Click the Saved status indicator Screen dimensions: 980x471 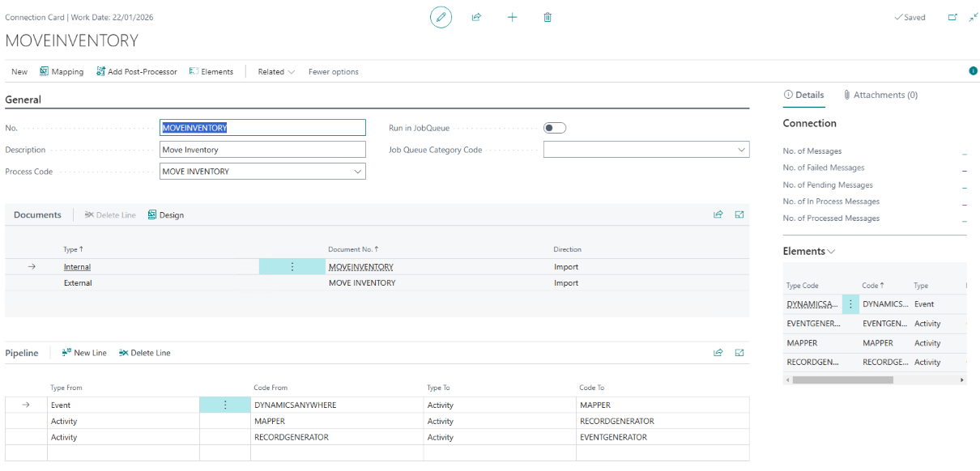tap(910, 17)
